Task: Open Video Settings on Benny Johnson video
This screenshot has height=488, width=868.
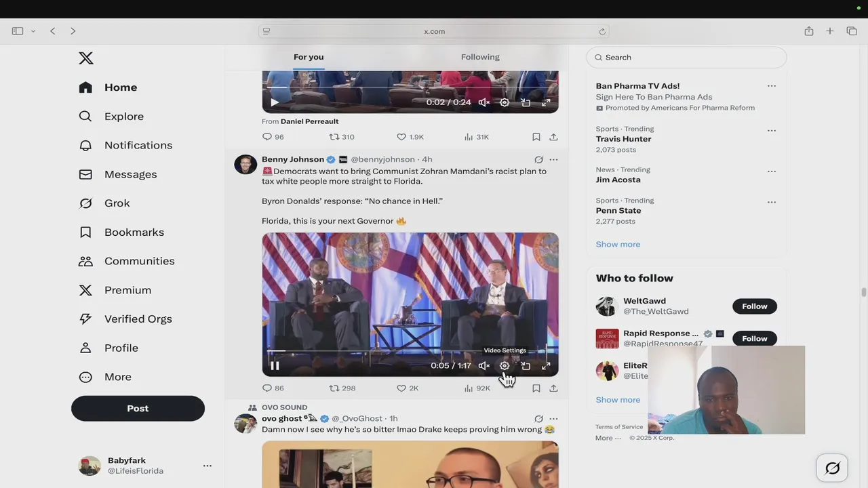Action: click(x=505, y=366)
